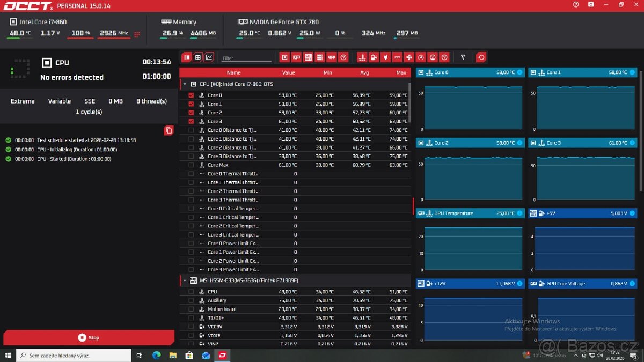Click info icon on Core 3 graph
The width and height of the screenshot is (644, 362).
pos(632,143)
